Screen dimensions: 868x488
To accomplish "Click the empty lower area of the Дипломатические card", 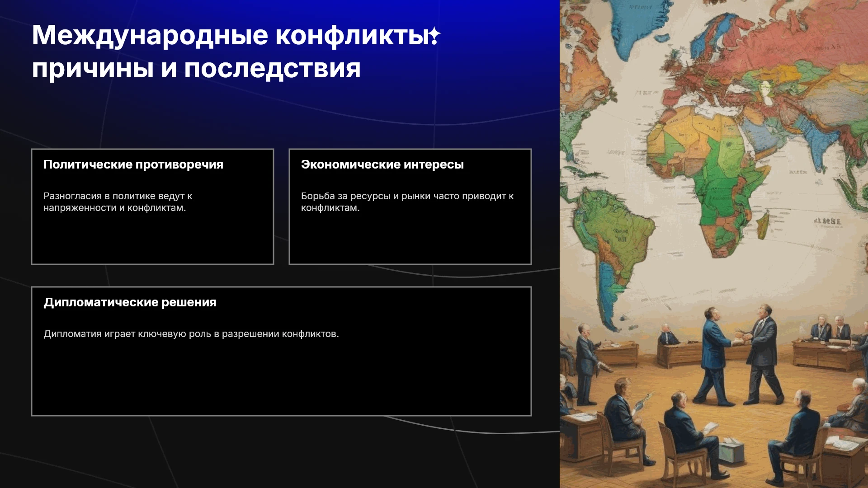I will pos(281,377).
